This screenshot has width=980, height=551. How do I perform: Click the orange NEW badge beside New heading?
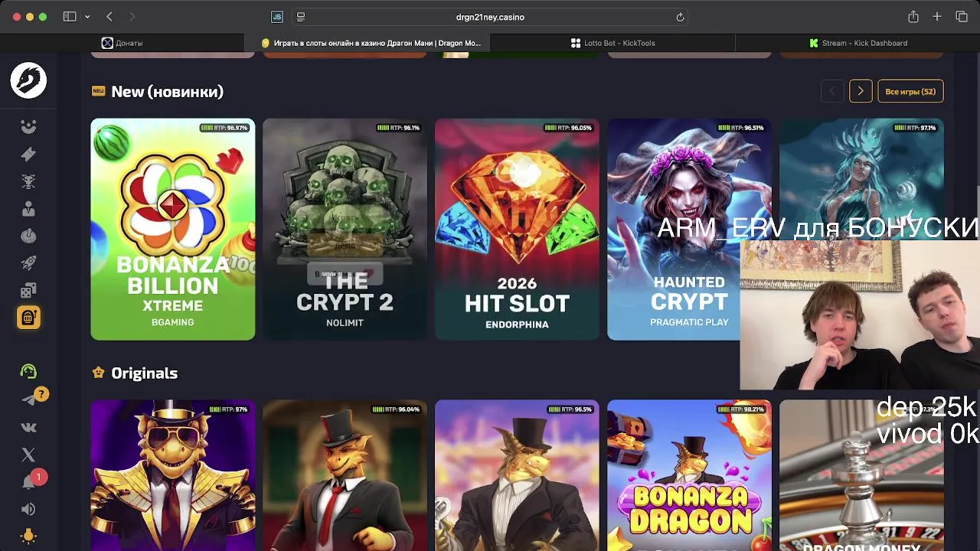98,91
